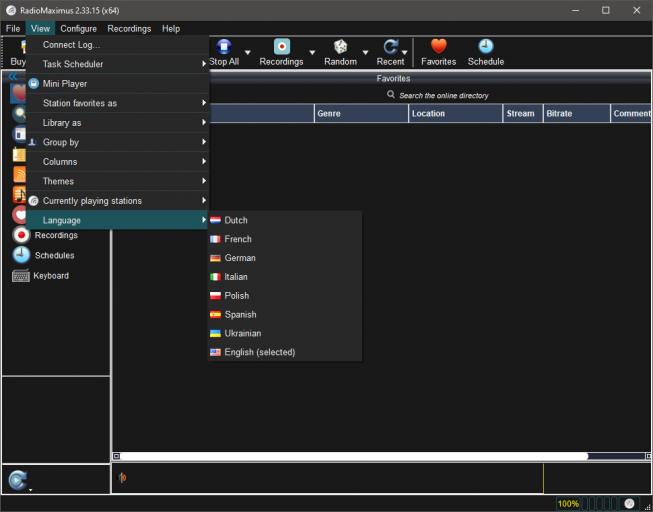Choose Connect Log... menu entry

tap(117, 45)
